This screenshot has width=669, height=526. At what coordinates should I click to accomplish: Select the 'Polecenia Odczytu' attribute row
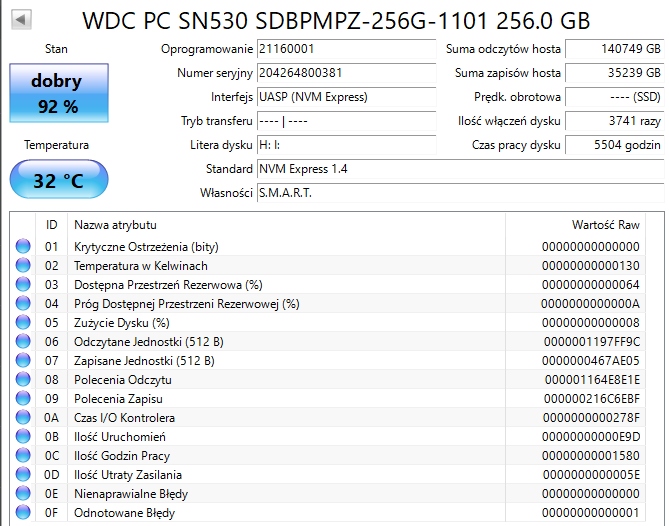328,379
